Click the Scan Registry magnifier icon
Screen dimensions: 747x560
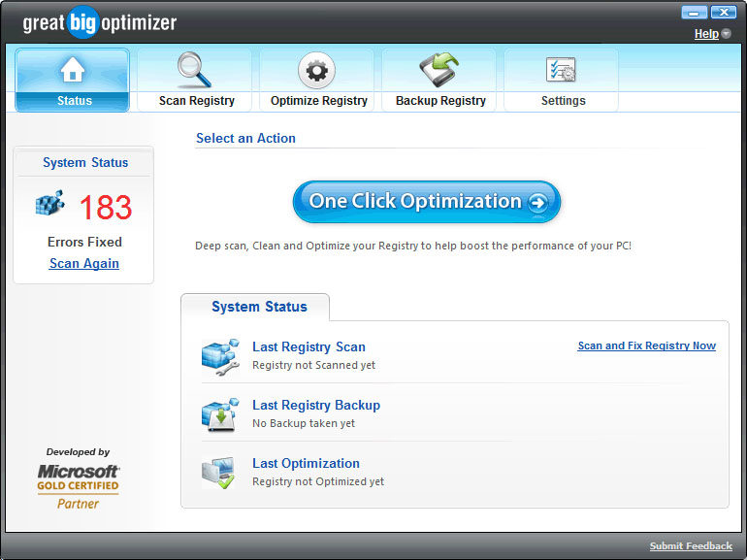click(x=194, y=70)
